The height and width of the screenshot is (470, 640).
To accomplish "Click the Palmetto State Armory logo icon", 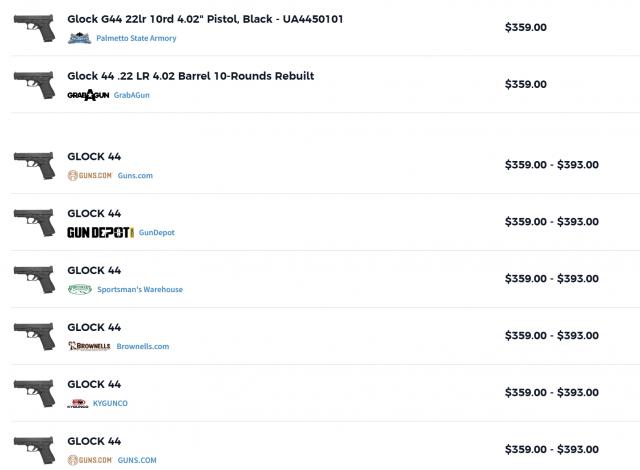I will 79,38.
